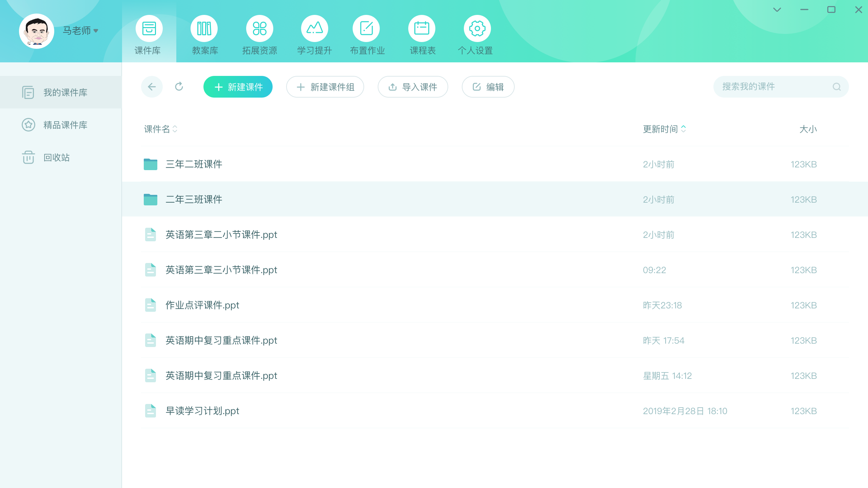This screenshot has height=488, width=868.
Task: Open 拓展资源 extended resources icon
Action: [260, 29]
